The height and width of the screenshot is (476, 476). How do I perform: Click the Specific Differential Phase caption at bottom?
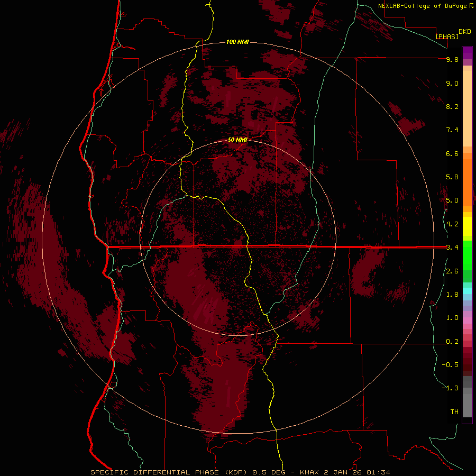coord(240,472)
